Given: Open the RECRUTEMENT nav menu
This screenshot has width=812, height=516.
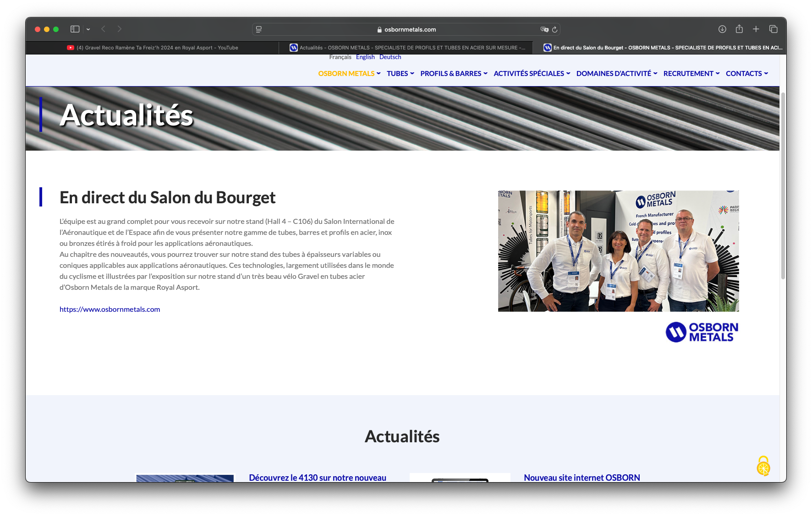Looking at the screenshot, I should point(688,73).
